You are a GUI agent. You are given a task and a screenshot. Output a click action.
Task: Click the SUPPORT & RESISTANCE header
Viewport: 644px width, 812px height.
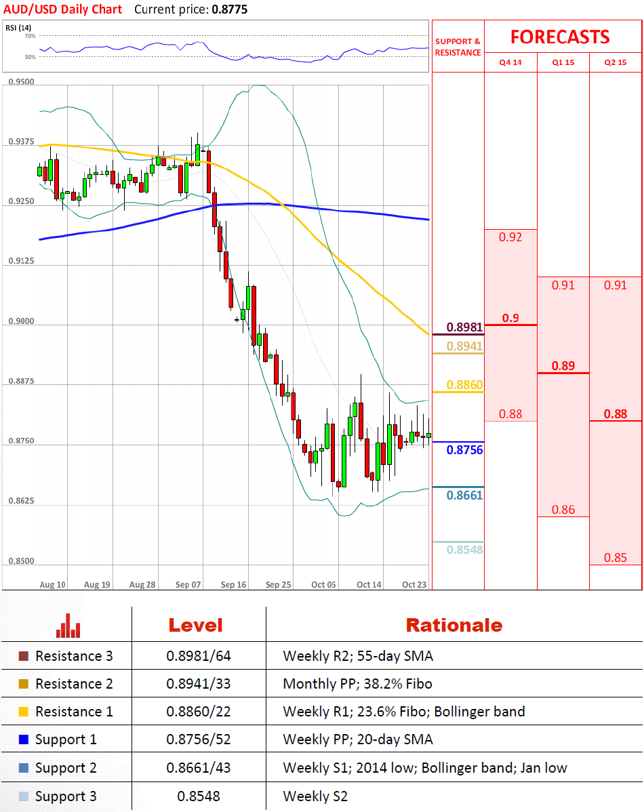pos(458,47)
